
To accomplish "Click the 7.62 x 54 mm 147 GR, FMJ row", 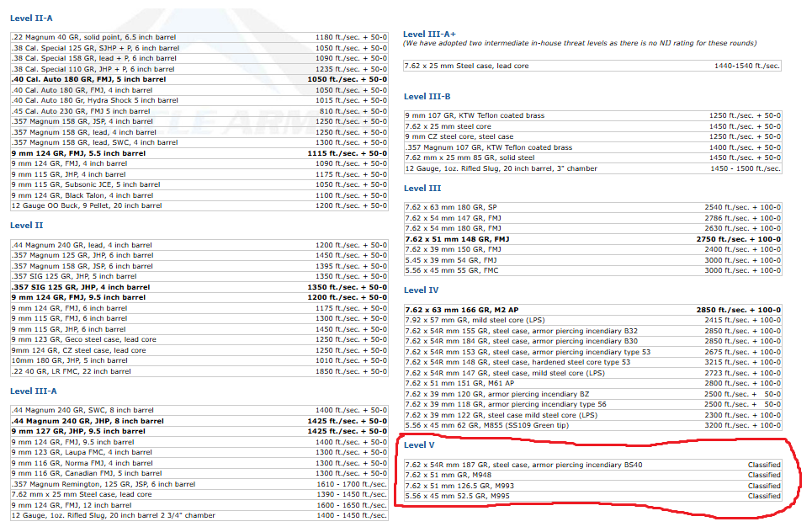I will (593, 218).
